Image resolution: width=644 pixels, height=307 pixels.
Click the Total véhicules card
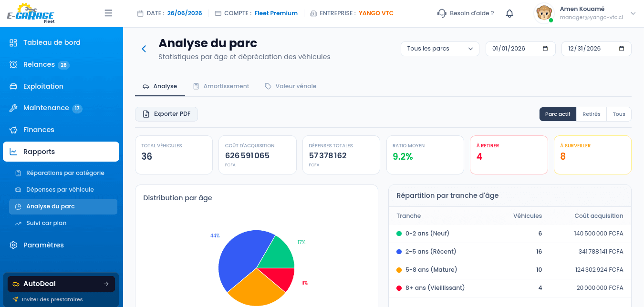point(174,155)
